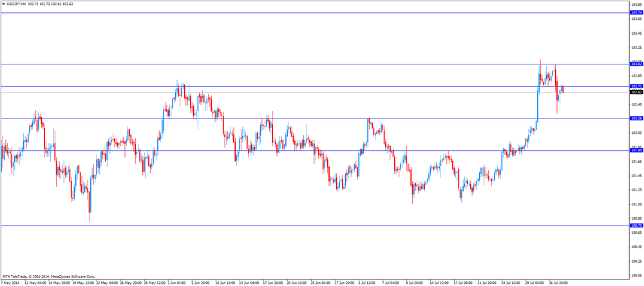The width and height of the screenshot is (644, 286).
Task: Click the 25 Jun 04:00 time axis label
Action: 321,283
